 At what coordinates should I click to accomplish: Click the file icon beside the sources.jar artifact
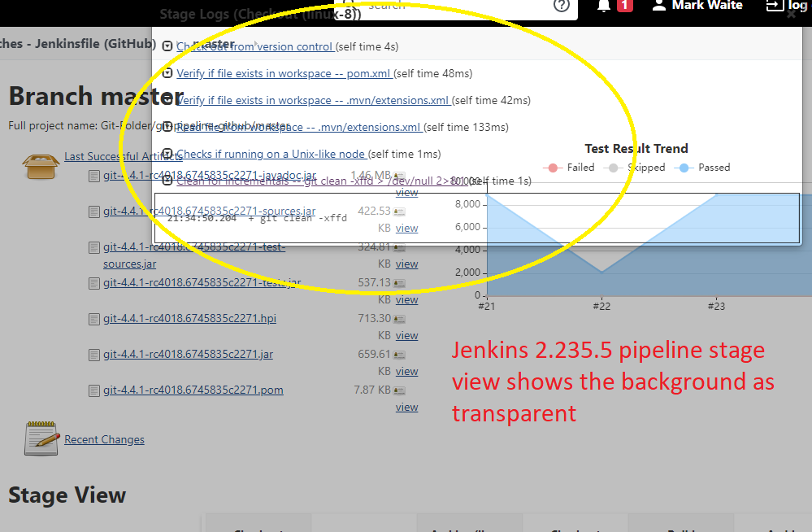tap(93, 212)
